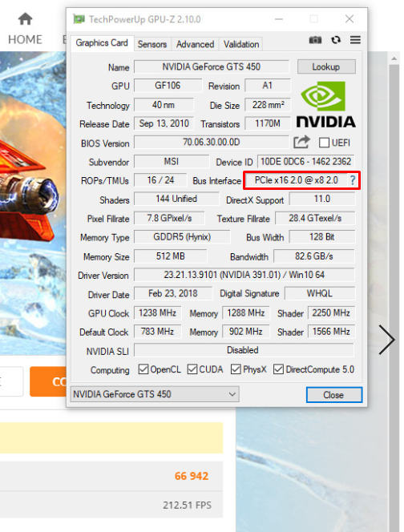Screen dimensions: 404x532
Task: Click the Pixel Fillrate field 7.8 GPixel/s
Action: point(169,218)
